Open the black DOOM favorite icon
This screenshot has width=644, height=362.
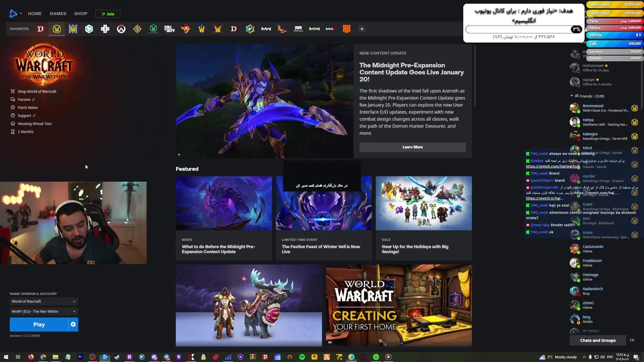(x=298, y=29)
